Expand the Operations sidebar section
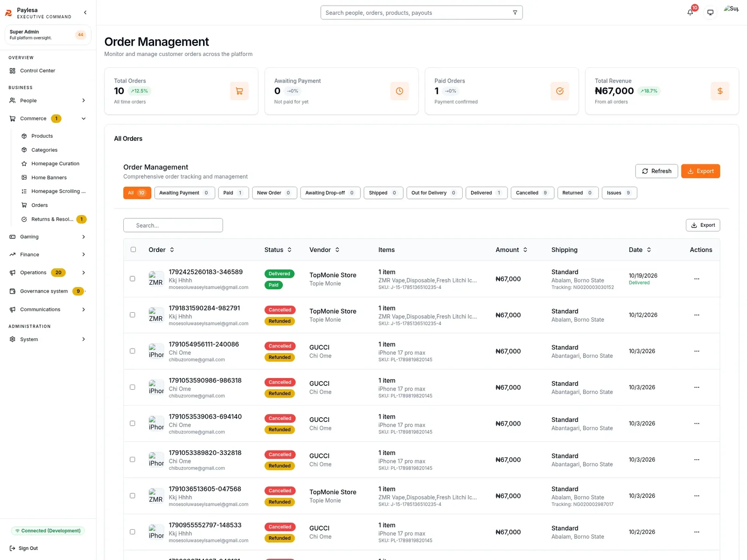Screen dimensions: 747x560 [48, 273]
